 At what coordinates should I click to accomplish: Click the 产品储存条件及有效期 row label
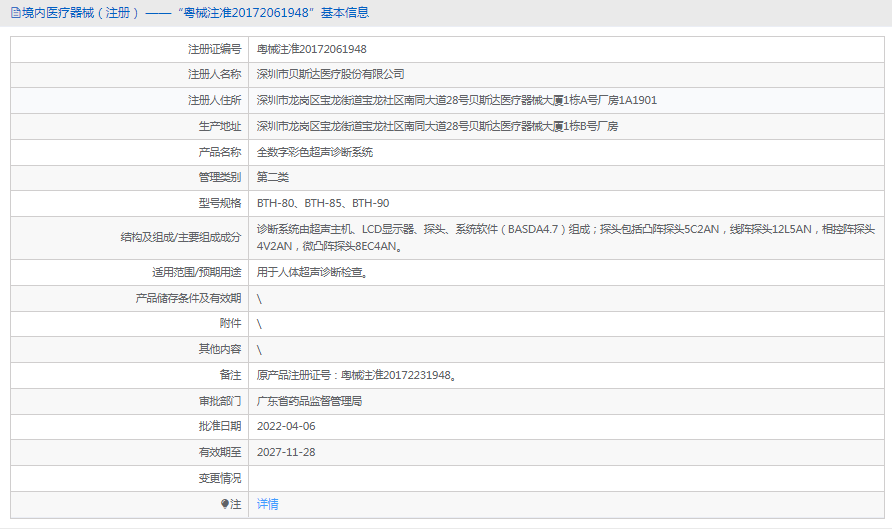click(x=188, y=299)
